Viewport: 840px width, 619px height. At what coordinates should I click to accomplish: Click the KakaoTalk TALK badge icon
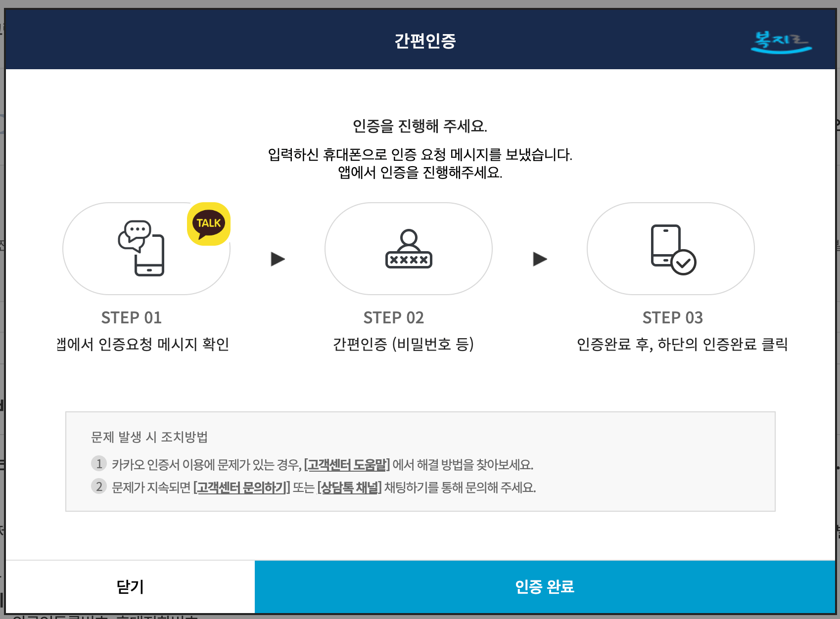pyautogui.click(x=208, y=223)
